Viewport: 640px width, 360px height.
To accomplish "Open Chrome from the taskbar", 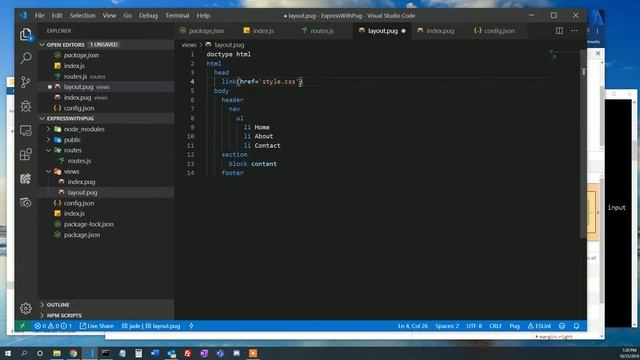I will tap(73, 353).
